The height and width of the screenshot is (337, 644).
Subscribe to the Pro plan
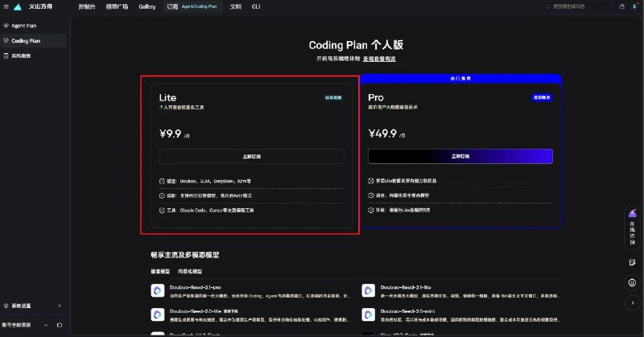460,156
